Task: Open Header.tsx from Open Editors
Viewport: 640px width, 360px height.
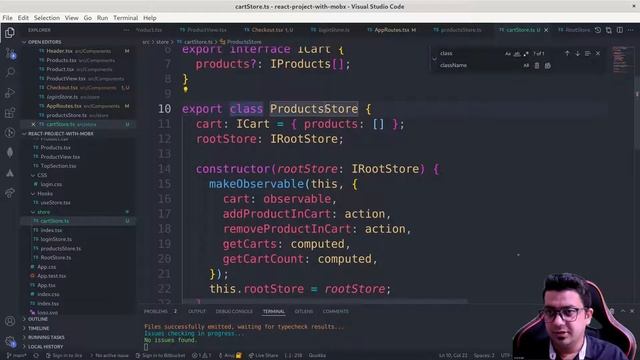Action: click(x=79, y=51)
